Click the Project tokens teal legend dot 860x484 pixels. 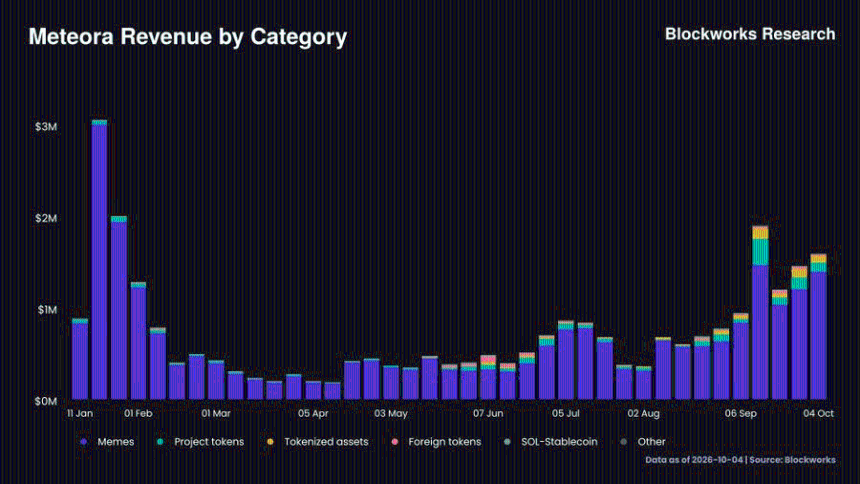point(160,442)
